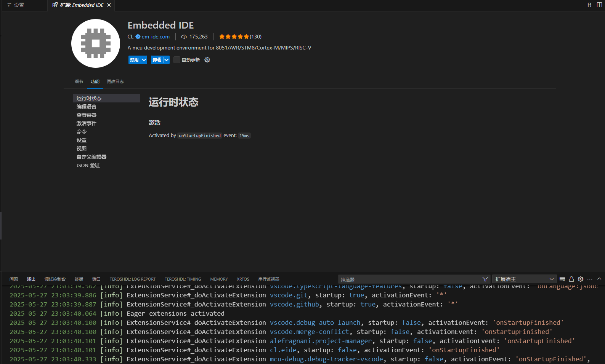Viewport: 605px width, 364px height.
Task: Open the em-ide.com publisher link
Action: tap(156, 37)
